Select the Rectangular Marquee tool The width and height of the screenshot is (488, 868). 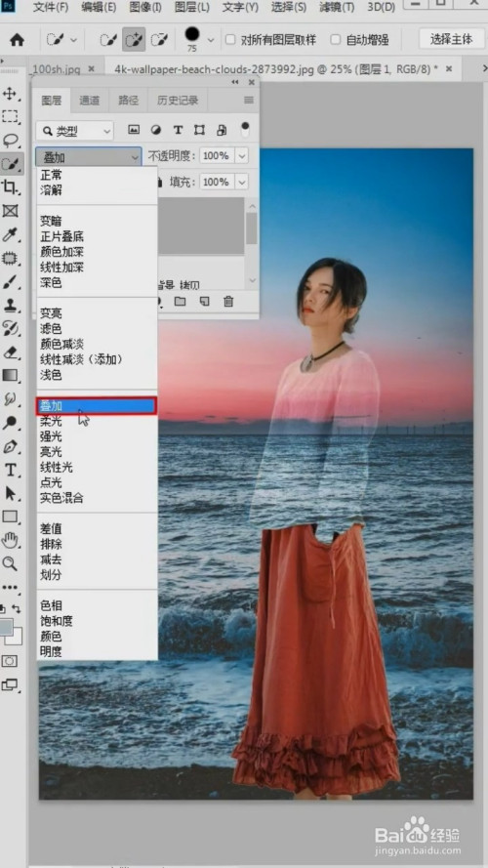(10, 116)
